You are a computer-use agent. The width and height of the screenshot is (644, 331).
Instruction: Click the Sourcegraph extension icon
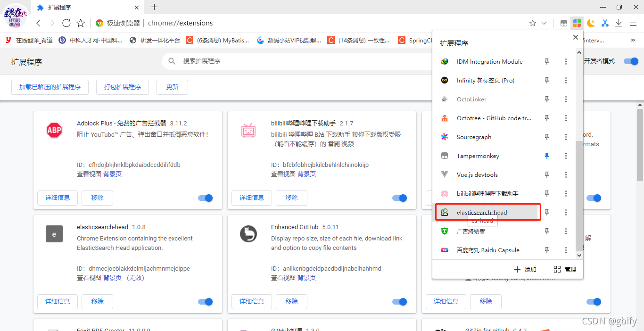444,137
